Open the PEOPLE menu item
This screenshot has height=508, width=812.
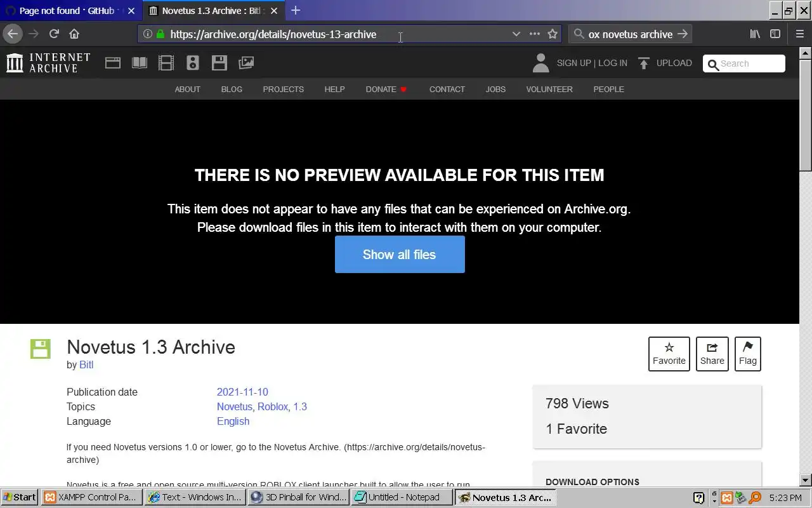point(609,90)
